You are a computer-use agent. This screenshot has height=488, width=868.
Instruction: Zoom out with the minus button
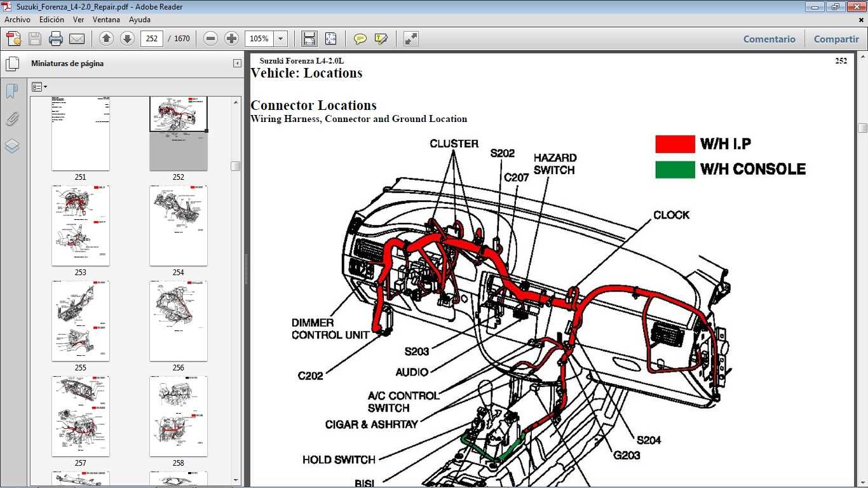[211, 39]
